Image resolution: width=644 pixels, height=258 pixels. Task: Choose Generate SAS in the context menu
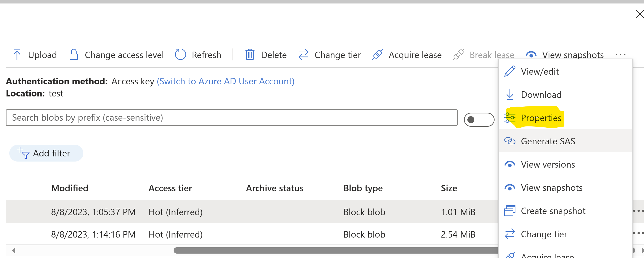(547, 141)
